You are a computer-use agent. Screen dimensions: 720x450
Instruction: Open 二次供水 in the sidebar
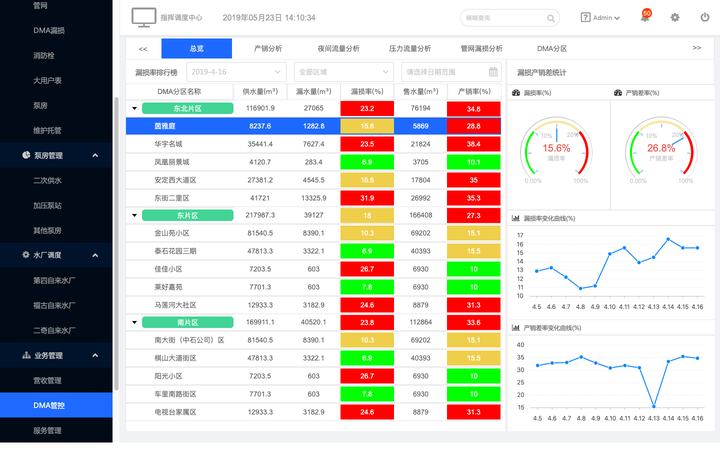pyautogui.click(x=47, y=180)
